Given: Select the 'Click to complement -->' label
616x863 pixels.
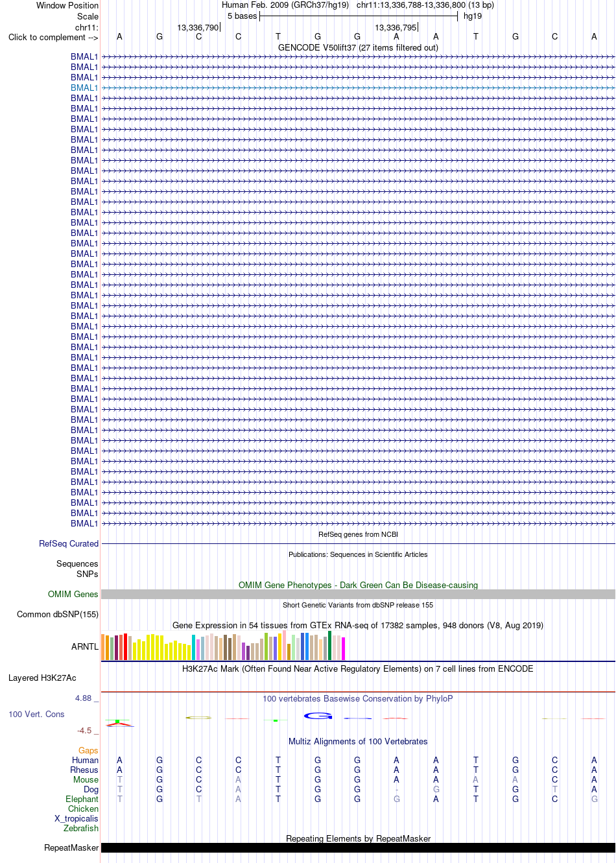Looking at the screenshot, I should coord(53,37).
